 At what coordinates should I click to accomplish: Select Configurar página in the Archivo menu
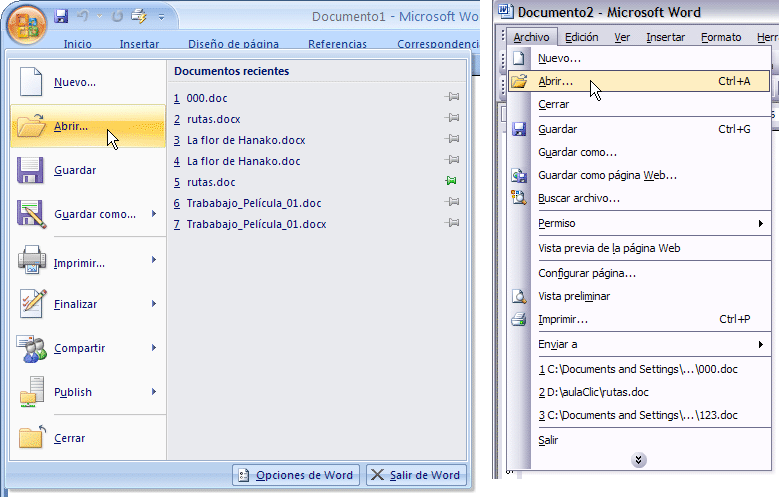(587, 273)
